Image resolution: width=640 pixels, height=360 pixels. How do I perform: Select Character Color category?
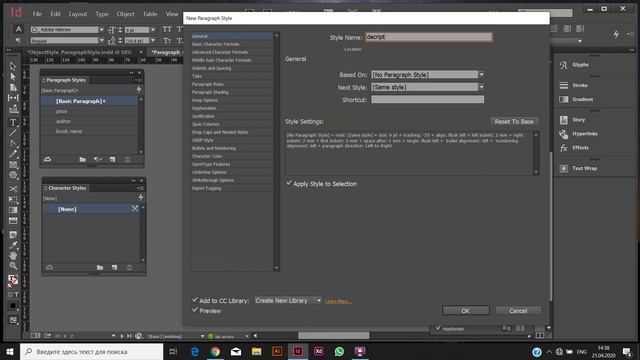coord(232,156)
